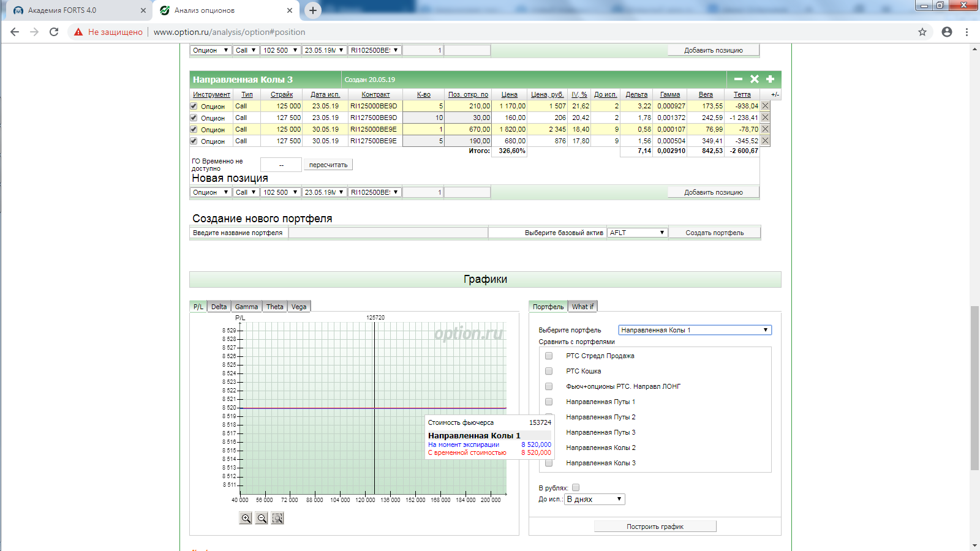Screen dimensions: 980x551
Task: Remove the RI125000BE9D option row
Action: [x=765, y=106]
